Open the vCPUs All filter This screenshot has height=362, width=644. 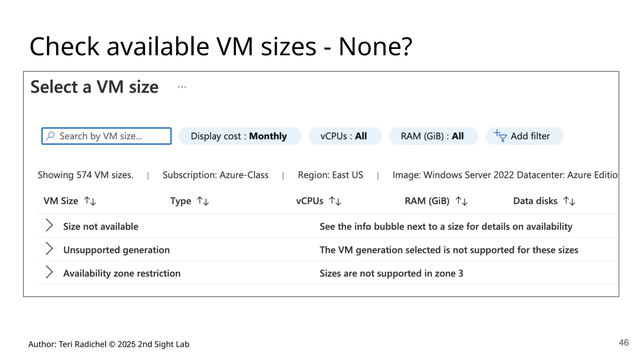pyautogui.click(x=345, y=136)
